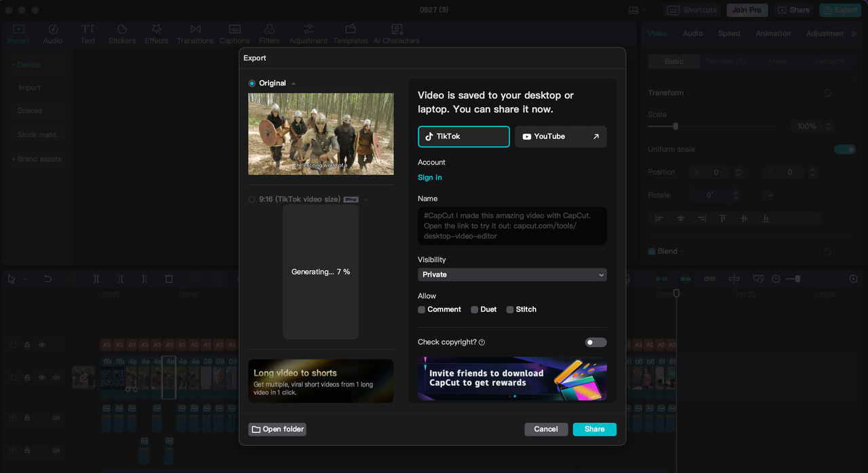The image size is (868, 473).
Task: Open the Captions tab
Action: 235,34
